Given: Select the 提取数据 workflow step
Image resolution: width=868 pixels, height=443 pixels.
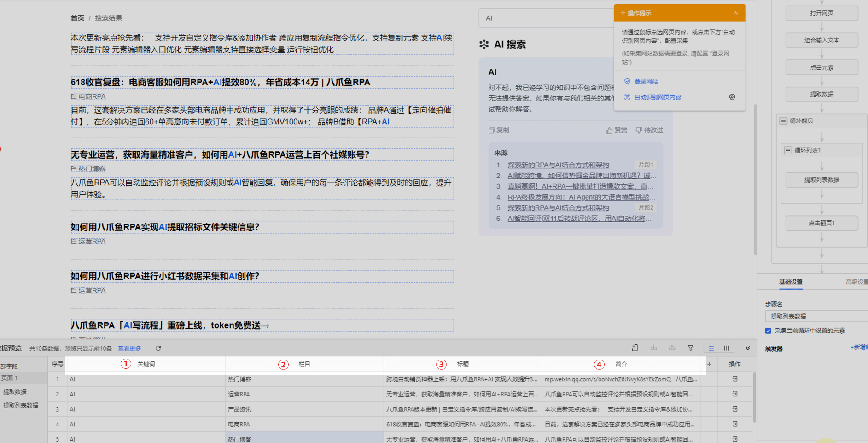Looking at the screenshot, I should [x=822, y=94].
